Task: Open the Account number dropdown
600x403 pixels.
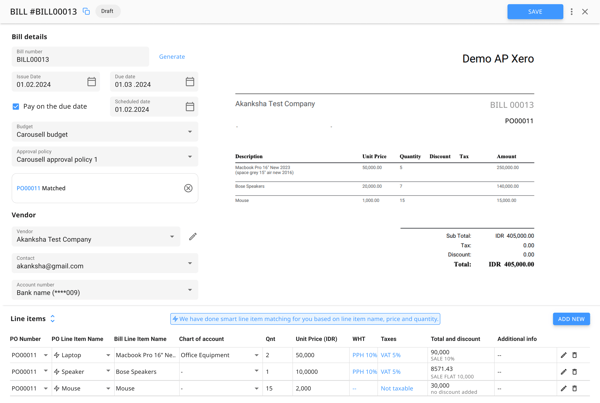Action: (x=190, y=290)
